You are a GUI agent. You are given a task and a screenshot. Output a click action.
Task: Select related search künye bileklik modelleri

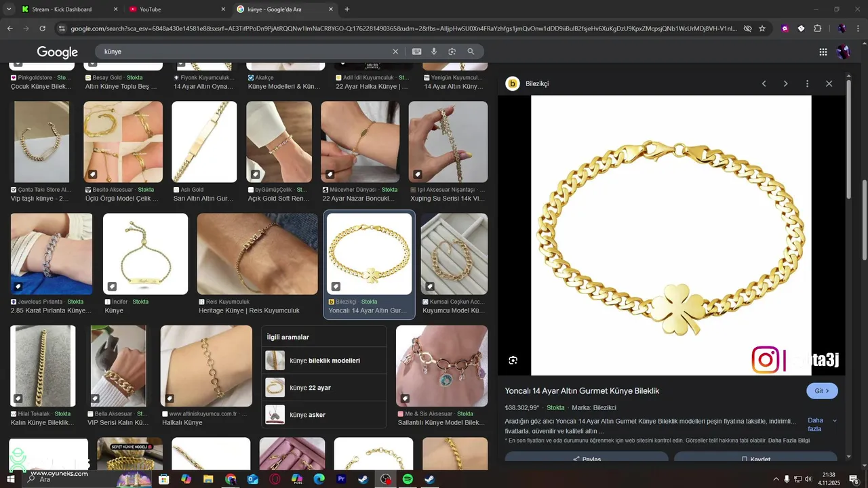(324, 361)
